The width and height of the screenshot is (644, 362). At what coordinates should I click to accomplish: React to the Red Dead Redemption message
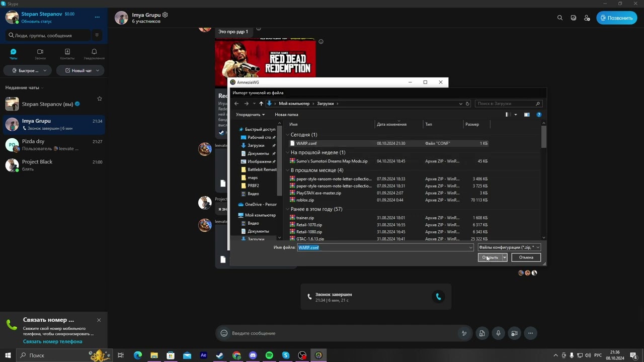321,42
